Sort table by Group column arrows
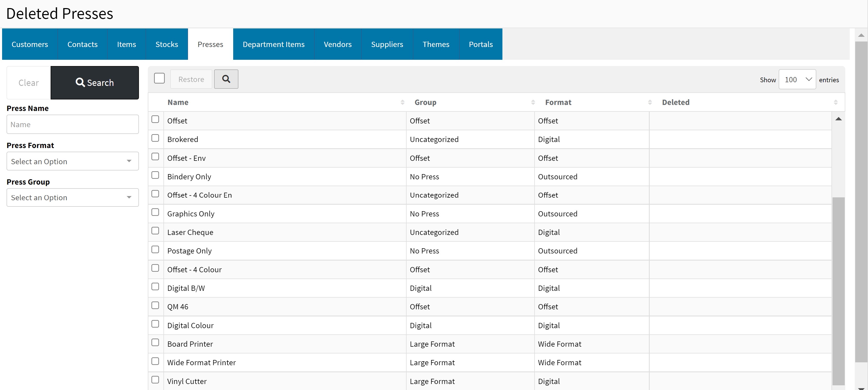868x390 pixels. tap(533, 102)
